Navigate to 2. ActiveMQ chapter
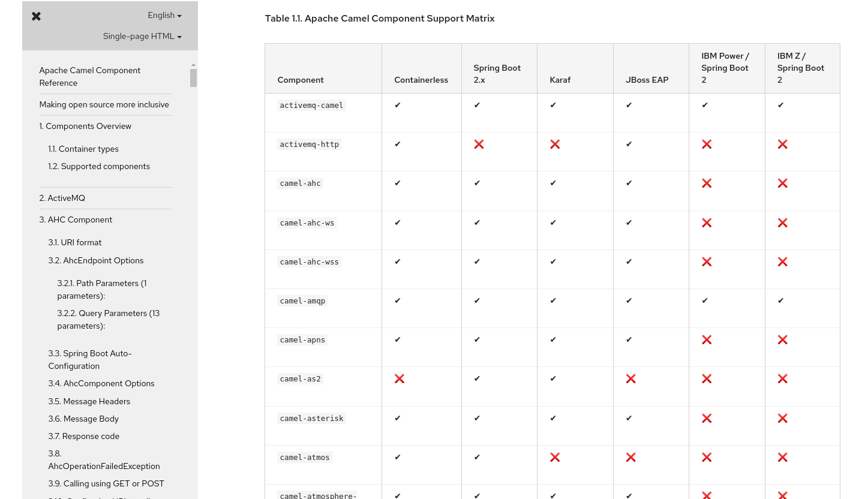 tap(62, 198)
